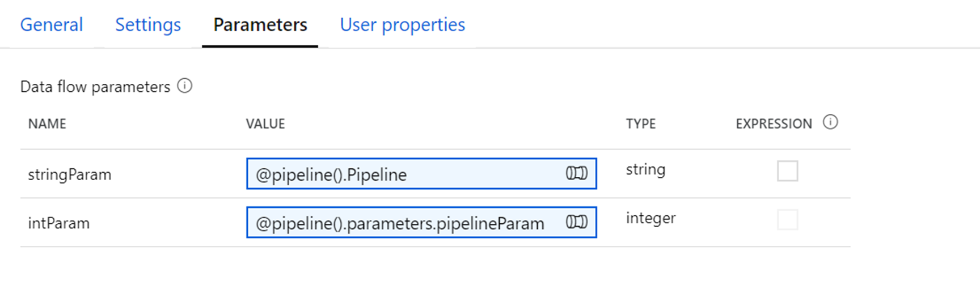Viewport: 980px width, 302px height.
Task: Click info icon beside Data flow parameters
Action: pyautogui.click(x=185, y=86)
